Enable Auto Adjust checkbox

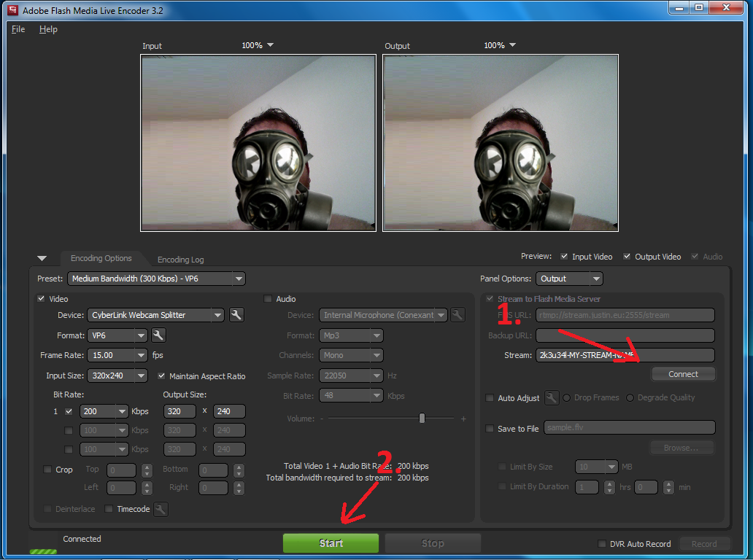pos(490,398)
